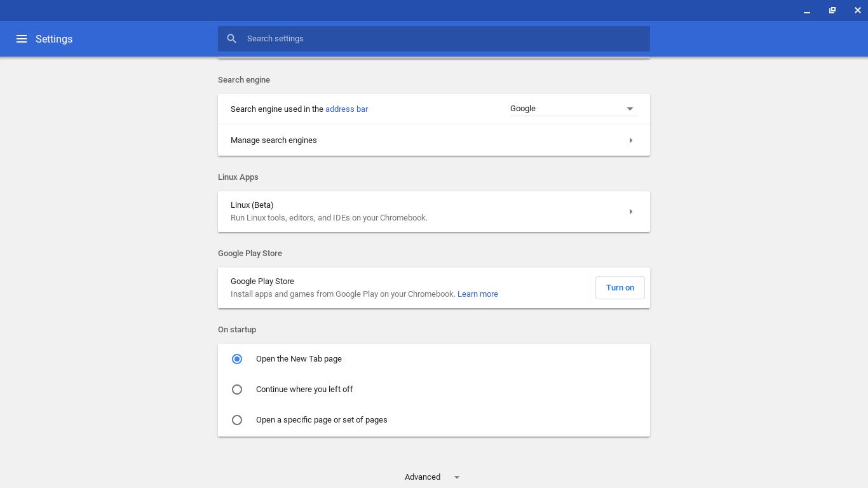Image resolution: width=868 pixels, height=488 pixels.
Task: Click the Settings page title
Action: [54, 39]
